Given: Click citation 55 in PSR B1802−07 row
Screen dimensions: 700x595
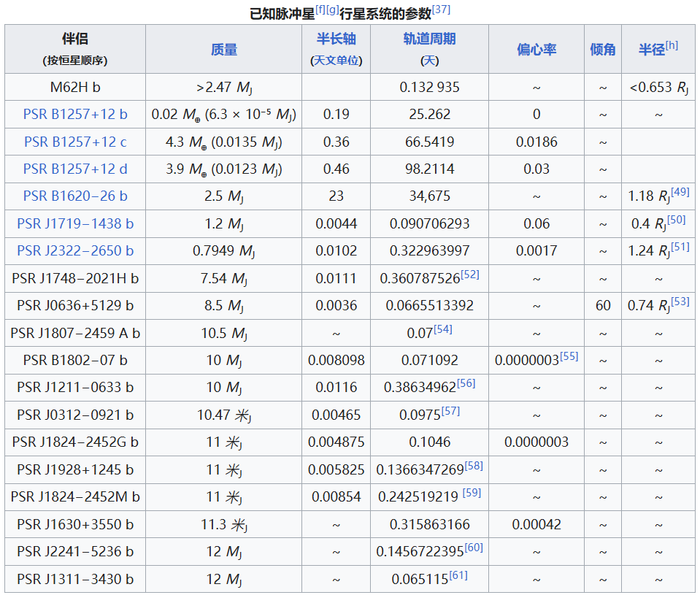Looking at the screenshot, I should coord(569,356).
